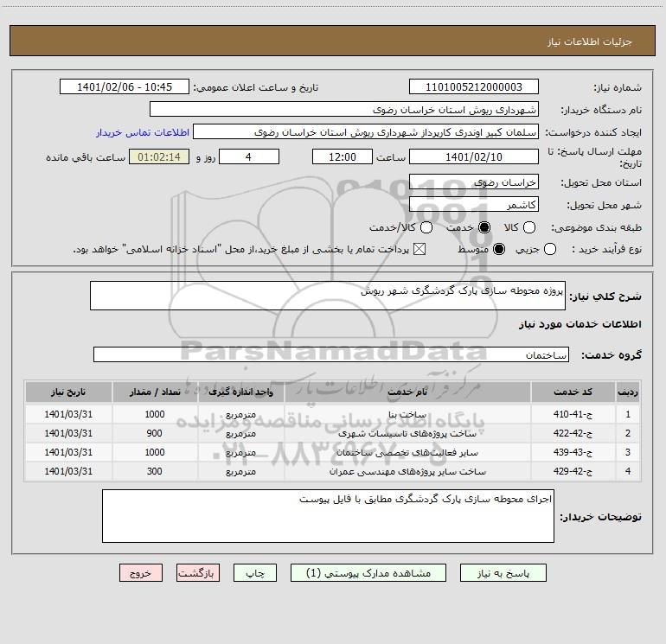Image resolution: width=666 pixels, height=644 pixels.
Task: Select the جزیی purchase type radio
Action: (549, 249)
